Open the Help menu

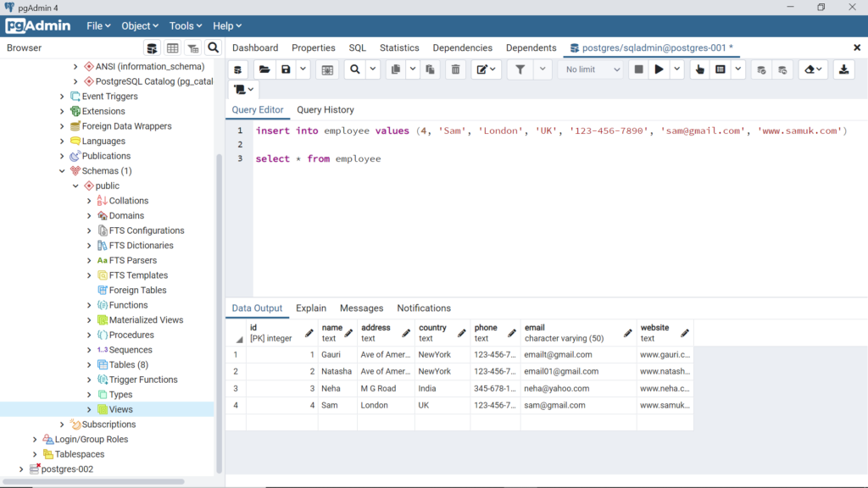227,26
